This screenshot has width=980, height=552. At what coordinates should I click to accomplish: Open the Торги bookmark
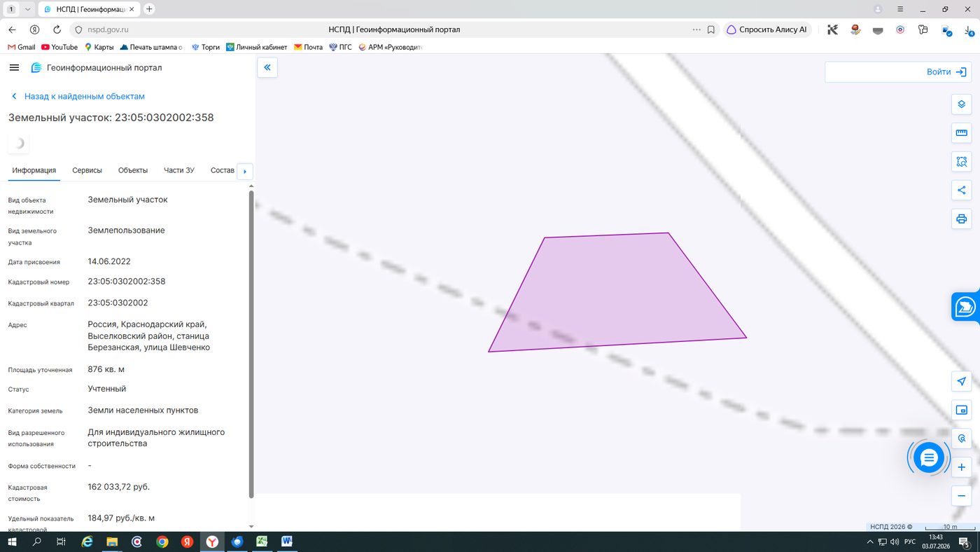click(x=205, y=47)
